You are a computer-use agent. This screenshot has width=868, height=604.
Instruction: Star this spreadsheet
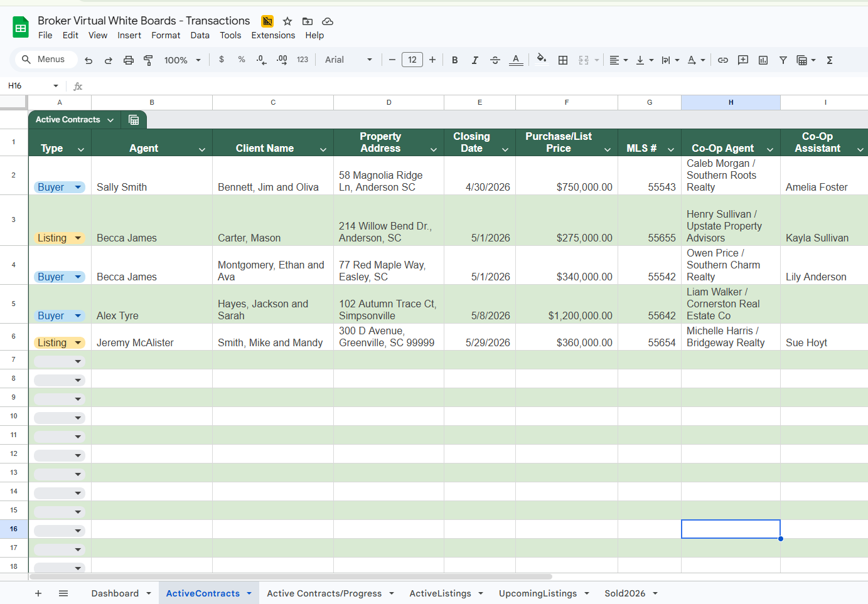coord(287,21)
